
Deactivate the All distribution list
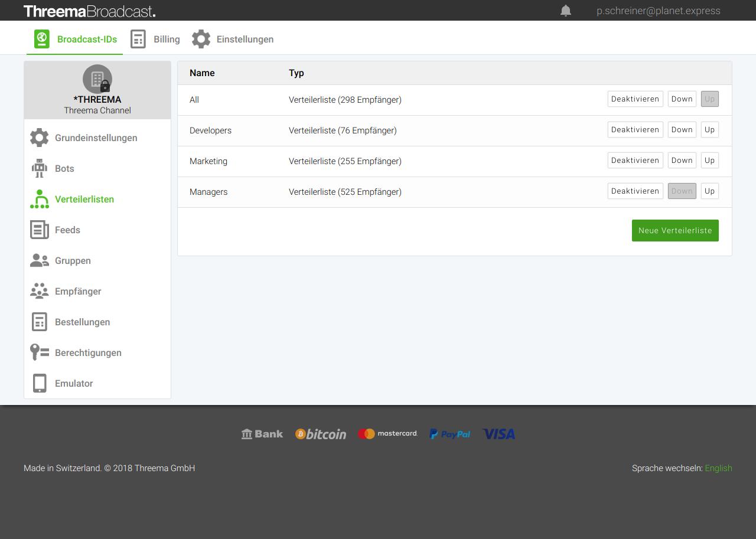click(x=635, y=99)
